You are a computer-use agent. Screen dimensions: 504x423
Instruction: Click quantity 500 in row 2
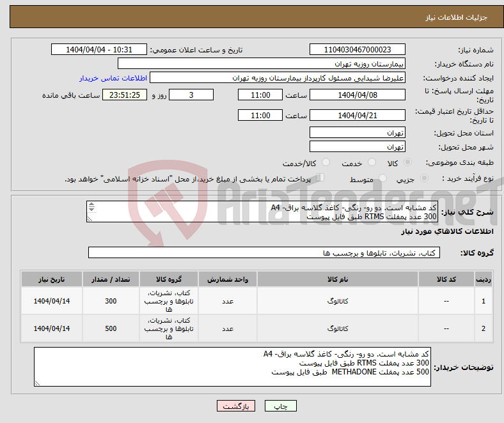(x=111, y=328)
